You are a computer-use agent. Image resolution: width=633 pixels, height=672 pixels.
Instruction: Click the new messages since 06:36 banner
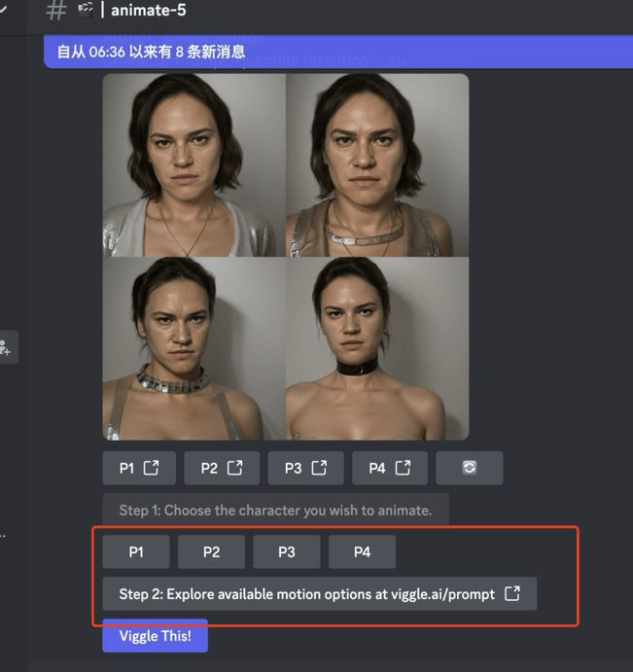click(x=338, y=52)
